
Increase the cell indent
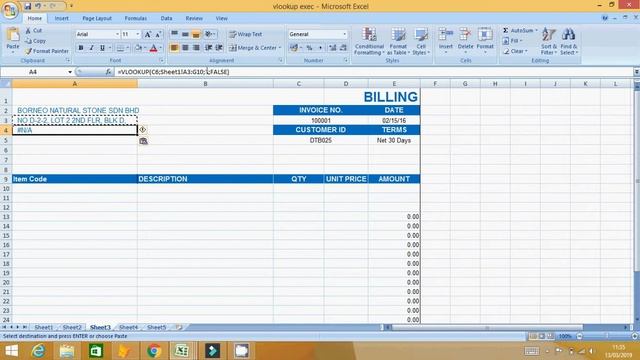tap(219, 48)
